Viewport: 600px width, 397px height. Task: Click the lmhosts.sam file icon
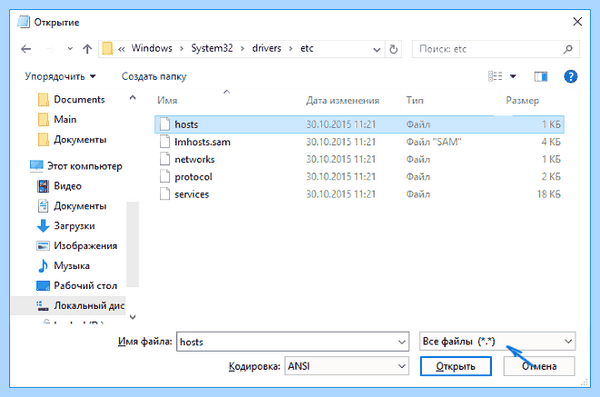click(x=165, y=142)
